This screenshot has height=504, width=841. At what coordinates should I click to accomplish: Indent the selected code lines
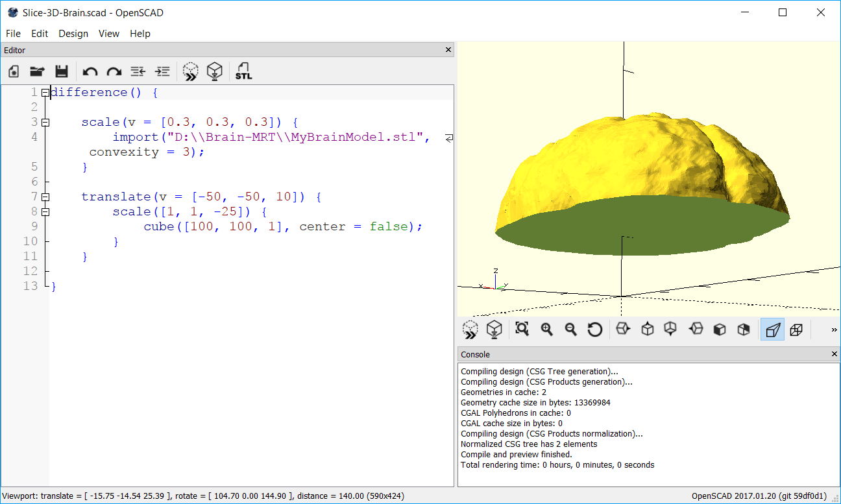coord(162,72)
